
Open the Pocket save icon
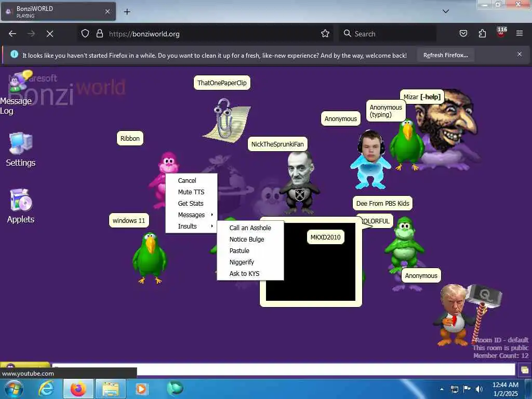[x=463, y=34]
